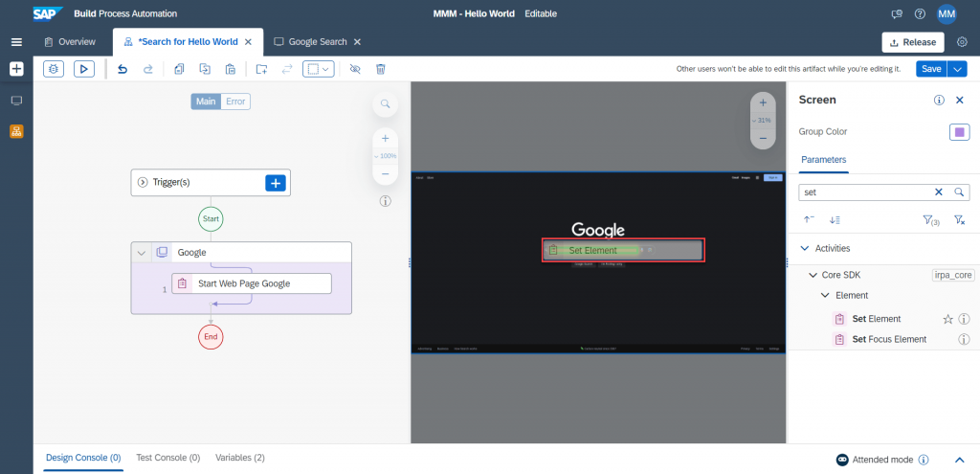Open the feedback chat icon in header

coord(897,13)
